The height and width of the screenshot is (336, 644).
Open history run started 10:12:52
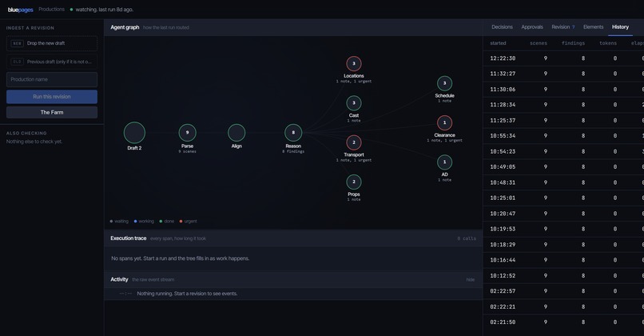tap(563, 275)
